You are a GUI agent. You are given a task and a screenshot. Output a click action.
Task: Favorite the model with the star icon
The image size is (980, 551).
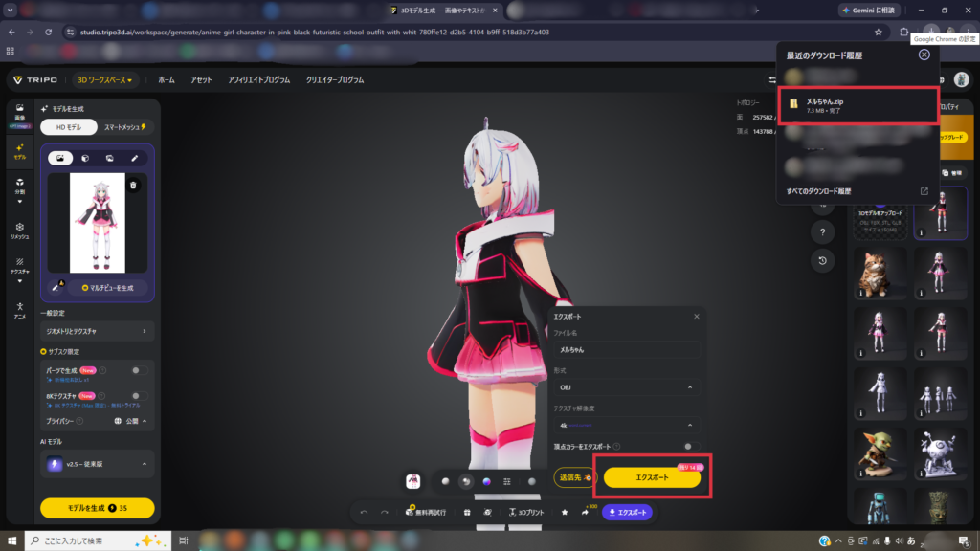coord(565,513)
